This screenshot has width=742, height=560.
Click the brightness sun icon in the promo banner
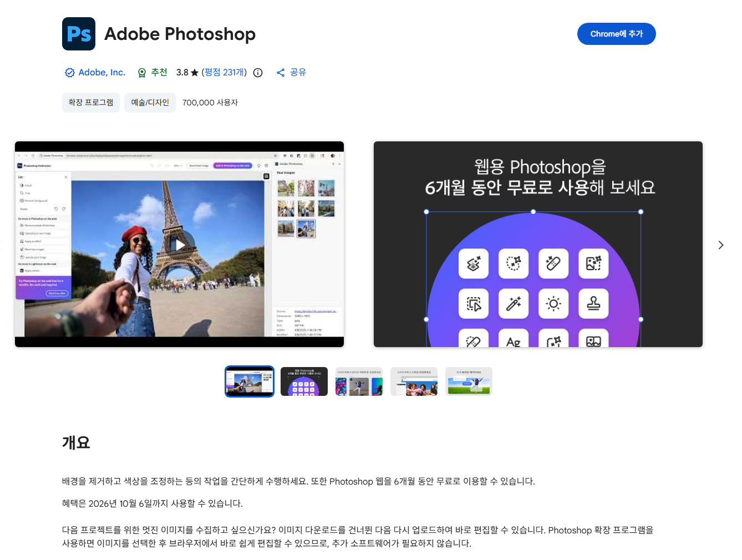point(553,304)
